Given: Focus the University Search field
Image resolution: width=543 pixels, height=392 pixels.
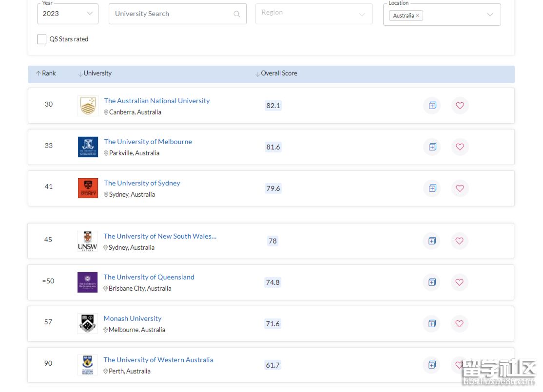Looking at the screenshot, I should (x=177, y=14).
